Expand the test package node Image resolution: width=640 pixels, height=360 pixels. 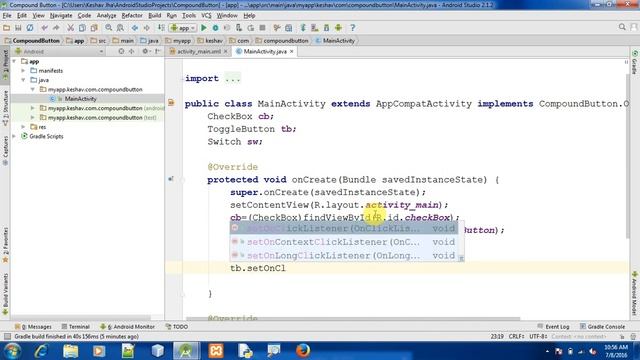point(33,118)
